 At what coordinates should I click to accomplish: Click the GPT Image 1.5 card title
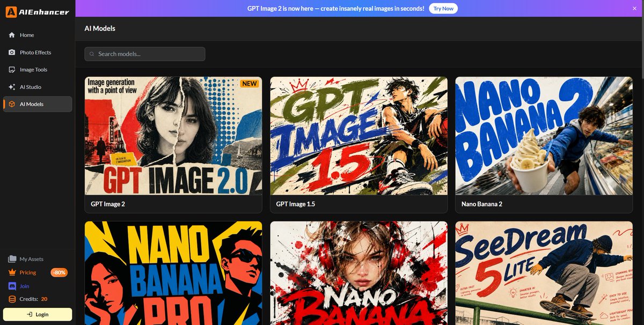(296, 204)
